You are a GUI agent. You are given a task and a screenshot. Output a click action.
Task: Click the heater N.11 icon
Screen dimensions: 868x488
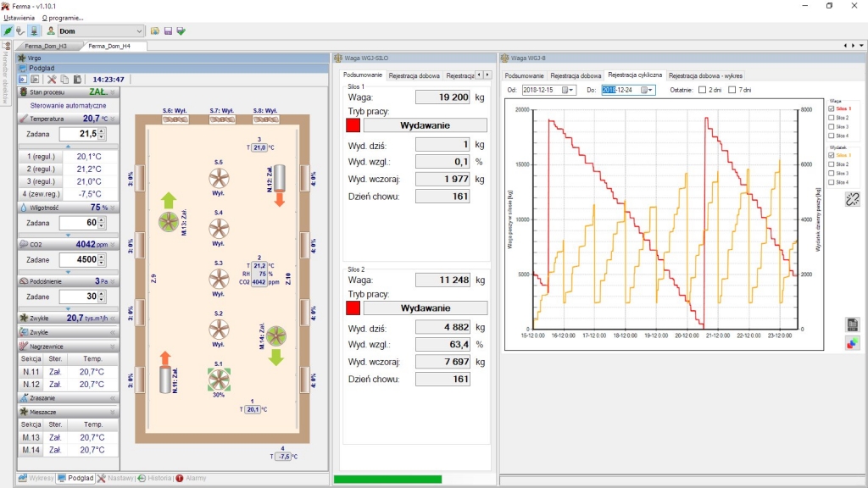pyautogui.click(x=164, y=379)
